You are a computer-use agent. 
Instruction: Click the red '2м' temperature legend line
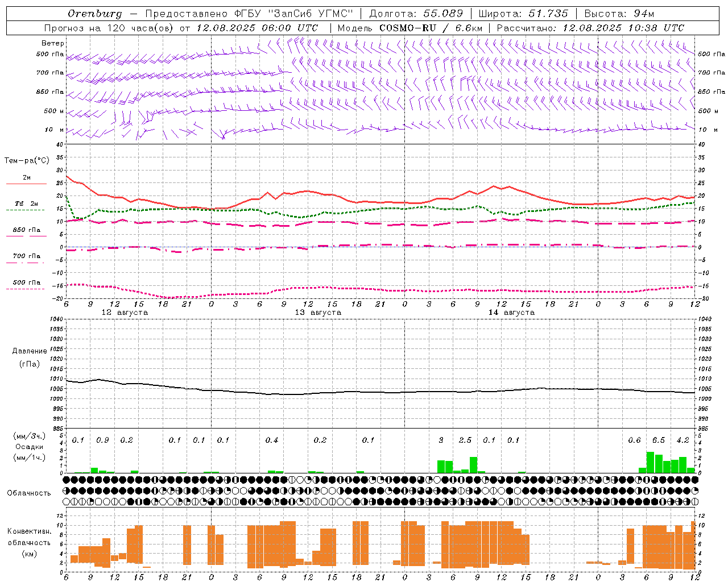[x=27, y=184]
